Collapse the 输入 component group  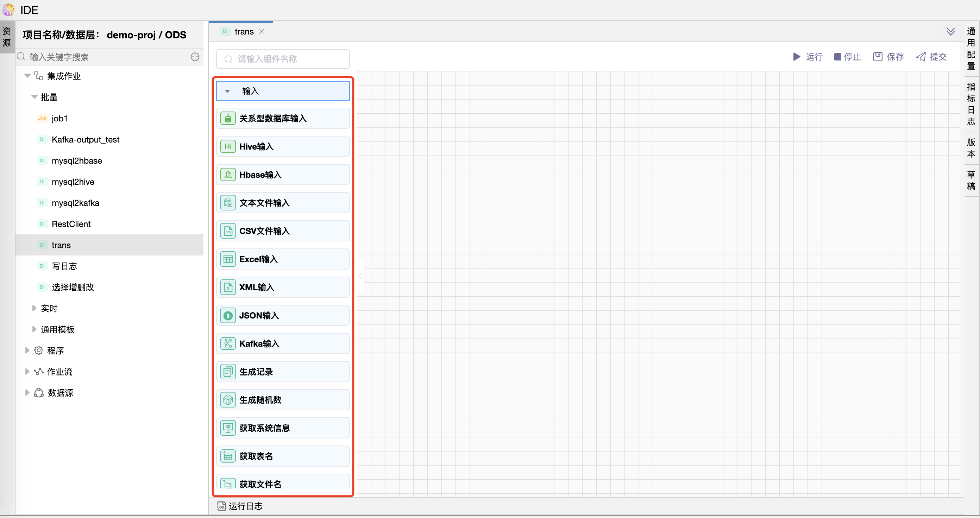tap(227, 91)
